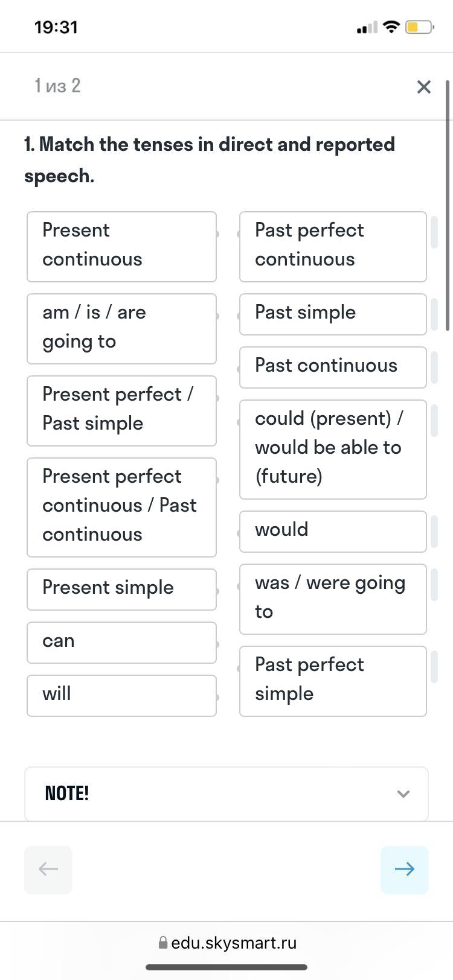Select the 'would' answer card
Viewport: 453px width, 980px height.
pos(333,531)
